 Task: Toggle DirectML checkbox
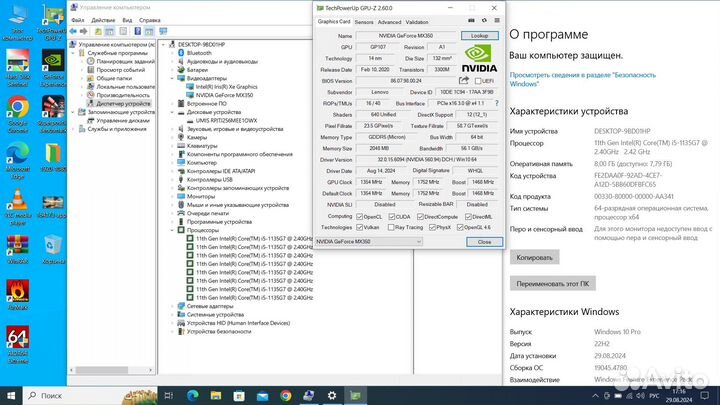point(468,217)
